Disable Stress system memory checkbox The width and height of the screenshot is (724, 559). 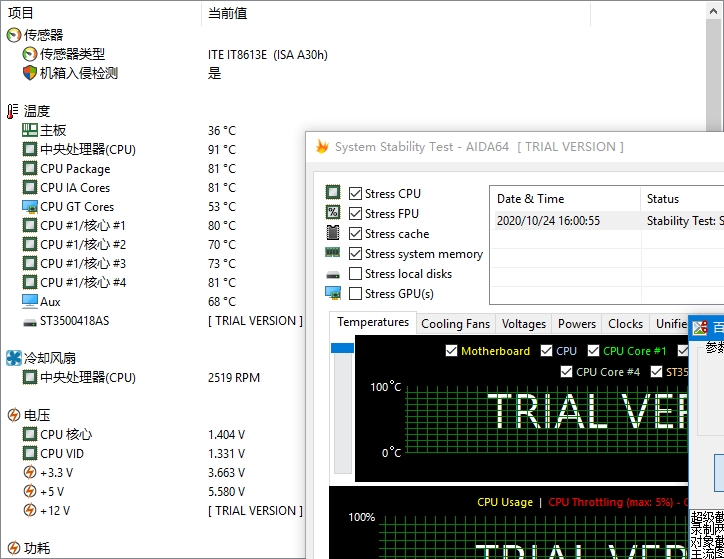click(355, 253)
